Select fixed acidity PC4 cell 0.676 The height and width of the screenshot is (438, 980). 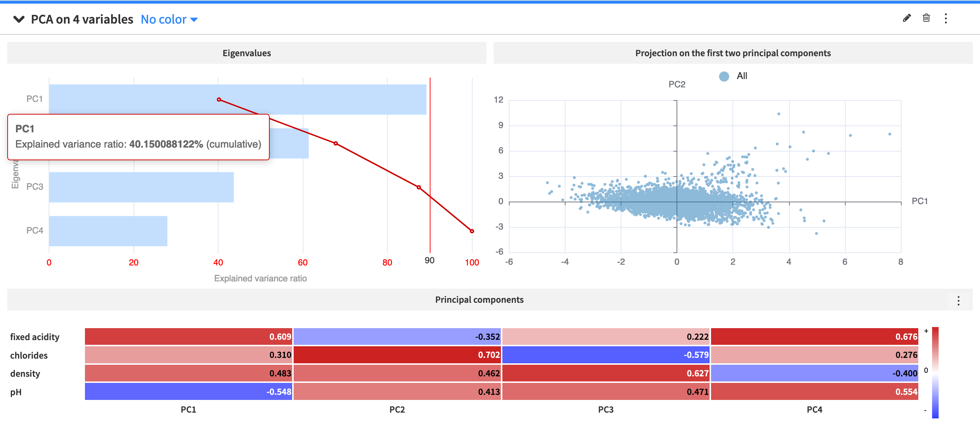(x=814, y=336)
